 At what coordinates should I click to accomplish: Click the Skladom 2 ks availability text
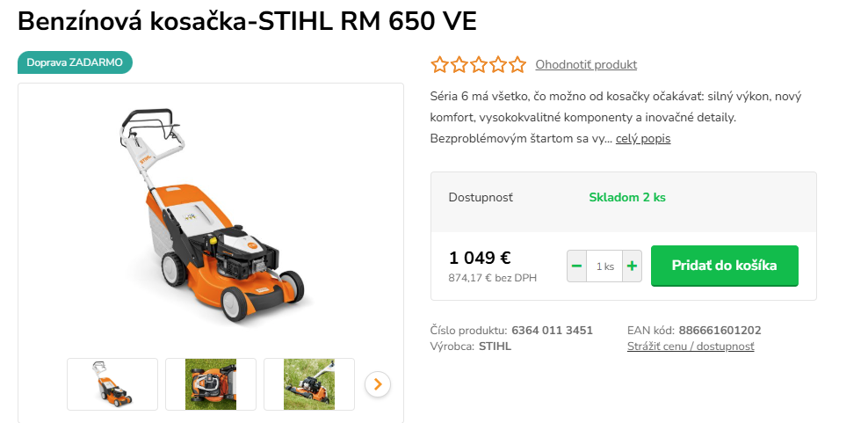627,197
